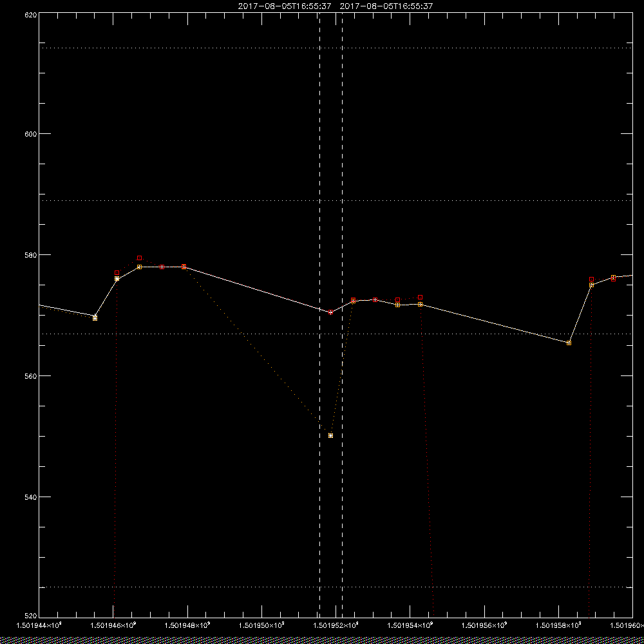Select the orange data marker near 565
This screenshot has height=644, width=644.
click(569, 343)
